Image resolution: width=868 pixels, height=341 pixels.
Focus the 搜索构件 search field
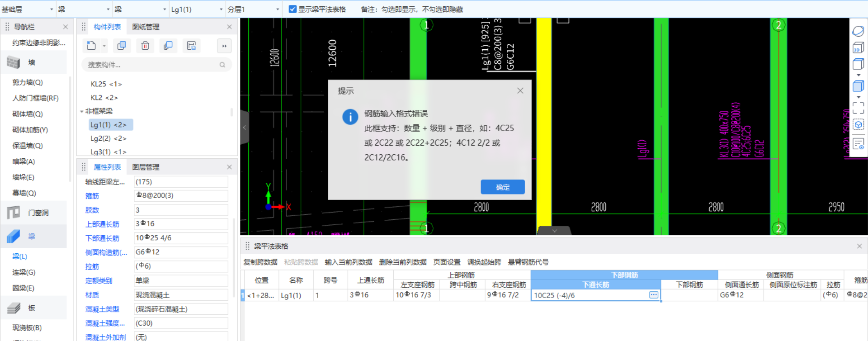(156, 65)
